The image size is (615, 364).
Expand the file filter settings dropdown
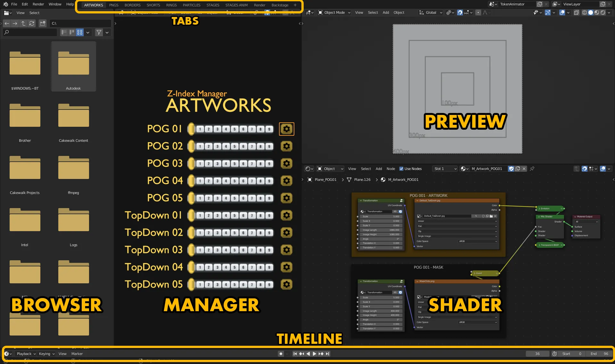[107, 32]
